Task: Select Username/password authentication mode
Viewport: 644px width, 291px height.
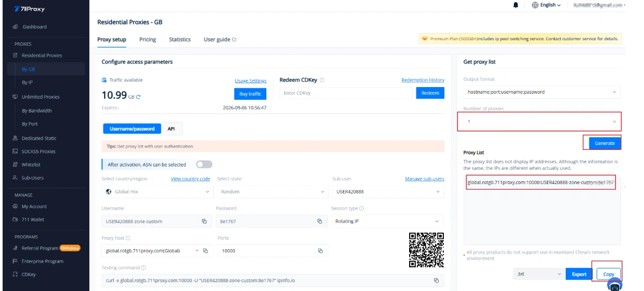Action: pyautogui.click(x=132, y=129)
